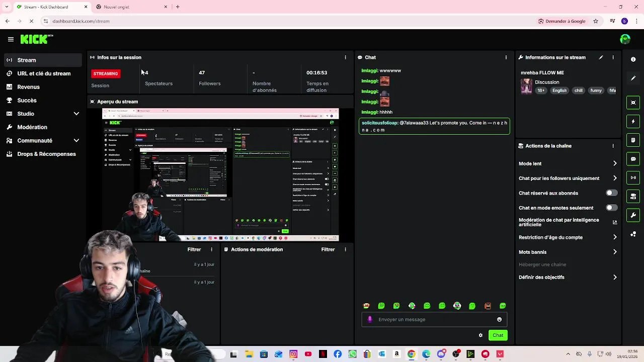
Task: Open chat settings gear icon
Action: coord(480,335)
